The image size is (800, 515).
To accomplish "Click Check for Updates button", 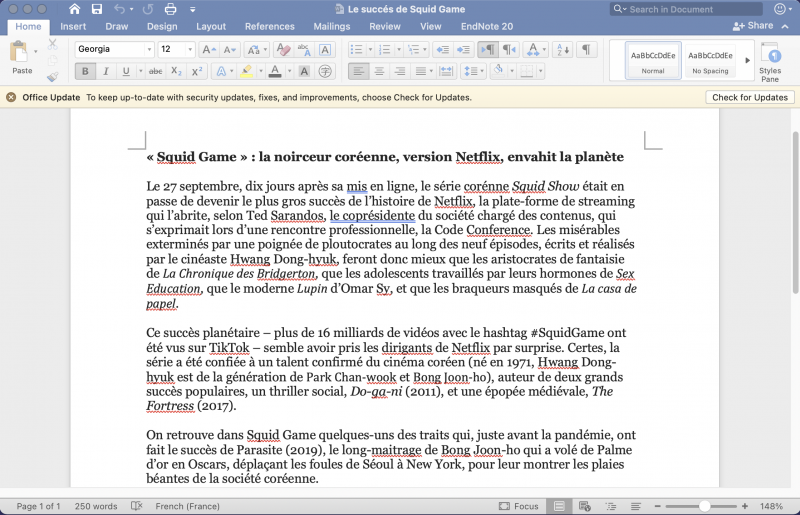I will click(750, 97).
